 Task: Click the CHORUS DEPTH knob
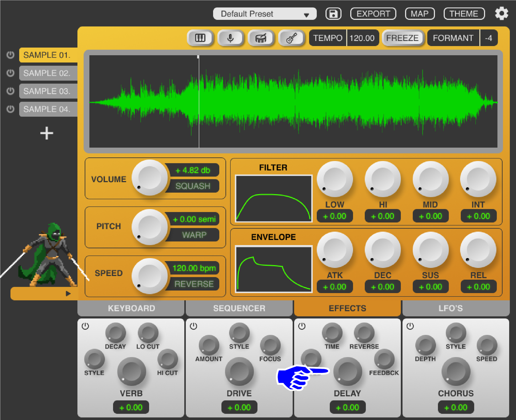426,345
